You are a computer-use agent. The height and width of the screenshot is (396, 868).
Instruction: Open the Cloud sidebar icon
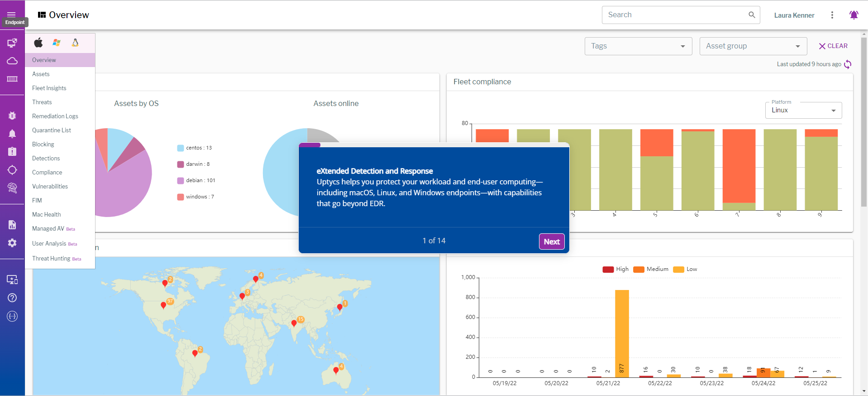(12, 61)
